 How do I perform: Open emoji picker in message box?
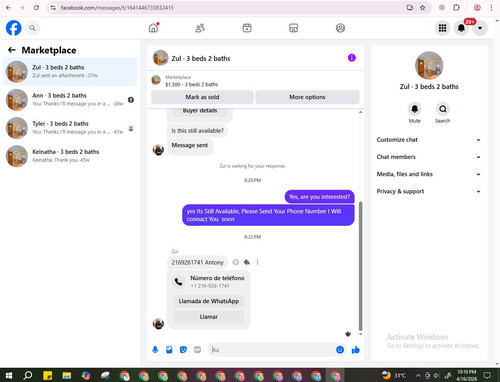[340, 350]
